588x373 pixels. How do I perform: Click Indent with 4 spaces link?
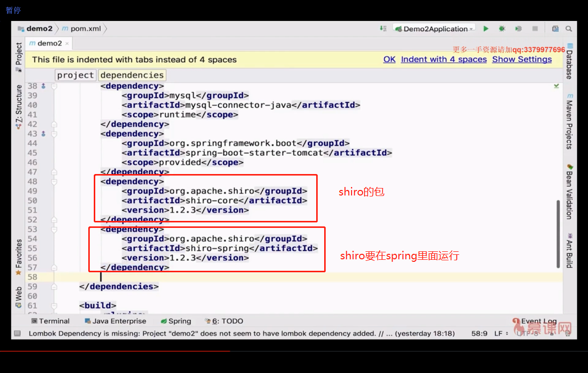tap(444, 59)
